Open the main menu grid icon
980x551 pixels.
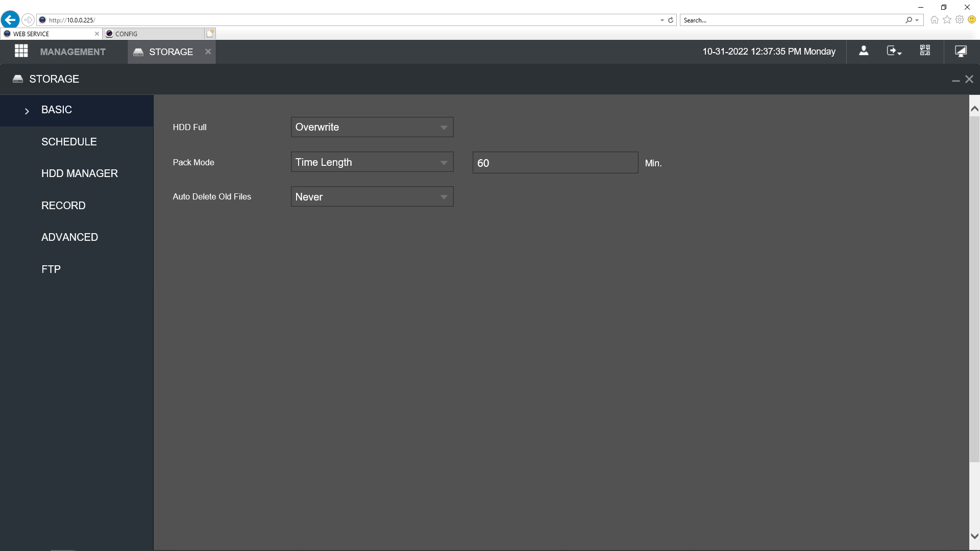(21, 51)
